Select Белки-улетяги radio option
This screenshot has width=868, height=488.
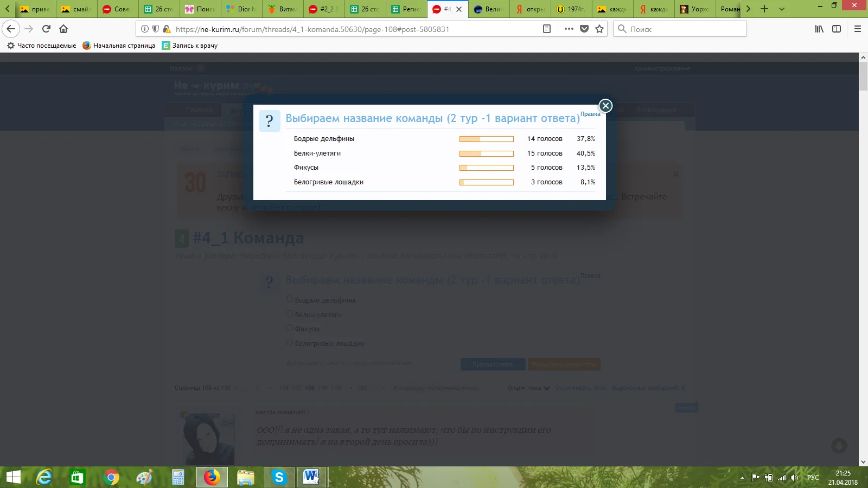tap(289, 314)
